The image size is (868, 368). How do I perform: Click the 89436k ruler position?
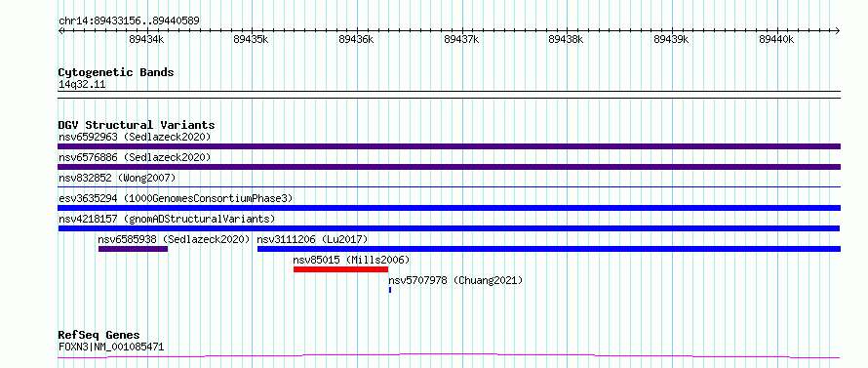[356, 39]
